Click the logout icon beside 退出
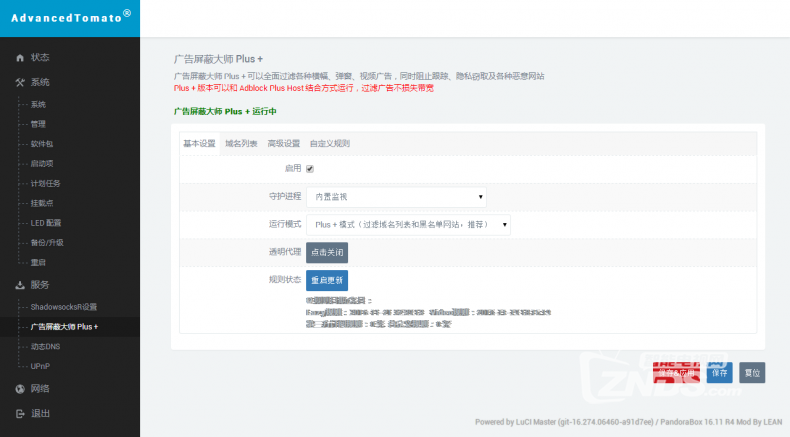This screenshot has height=437, width=790. click(20, 414)
